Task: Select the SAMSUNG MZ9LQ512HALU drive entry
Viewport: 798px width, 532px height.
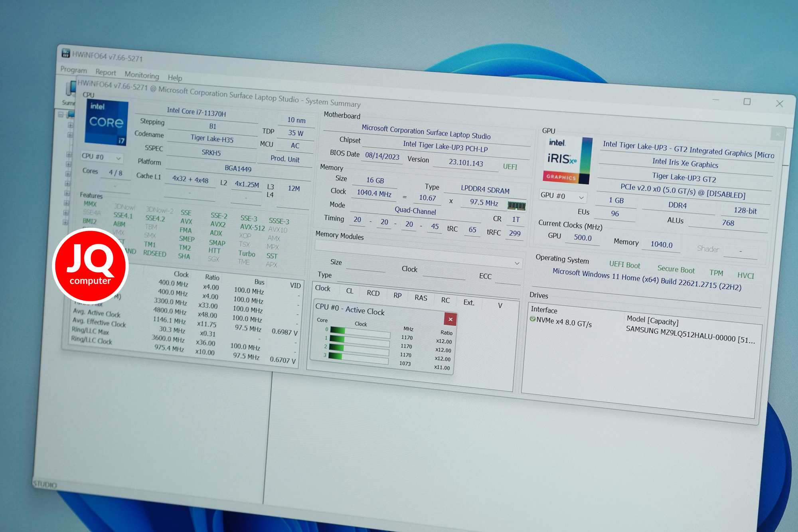Action: point(690,335)
